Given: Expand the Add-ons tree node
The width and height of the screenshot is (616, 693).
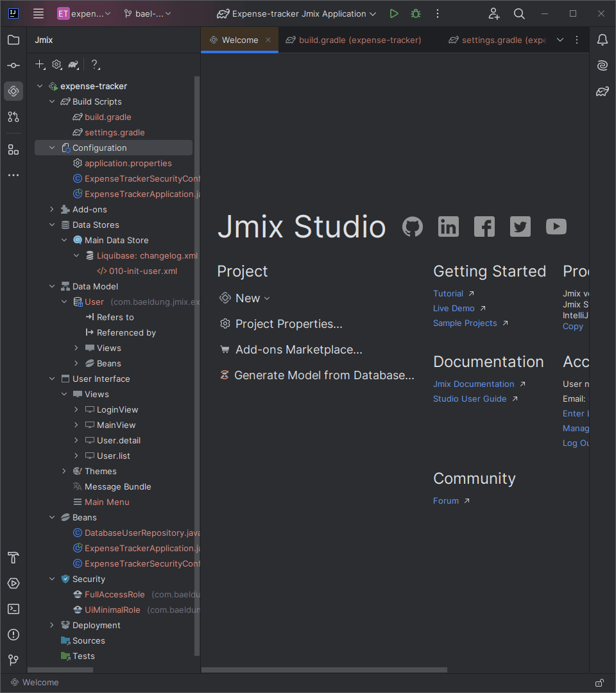Looking at the screenshot, I should [52, 209].
